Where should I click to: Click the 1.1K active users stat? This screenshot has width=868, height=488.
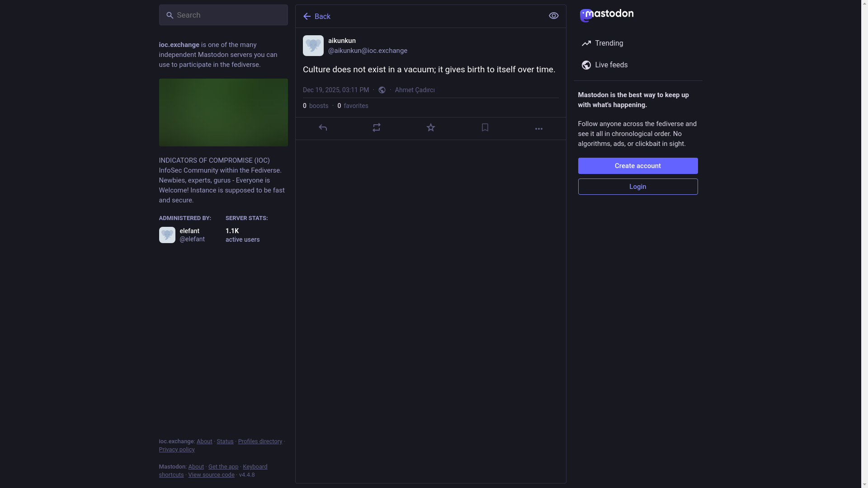(242, 235)
